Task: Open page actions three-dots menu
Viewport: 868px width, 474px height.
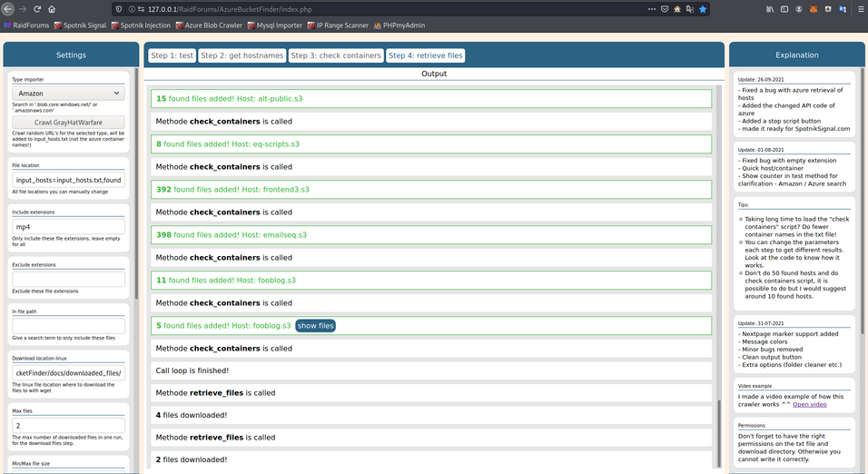Action: [x=652, y=9]
